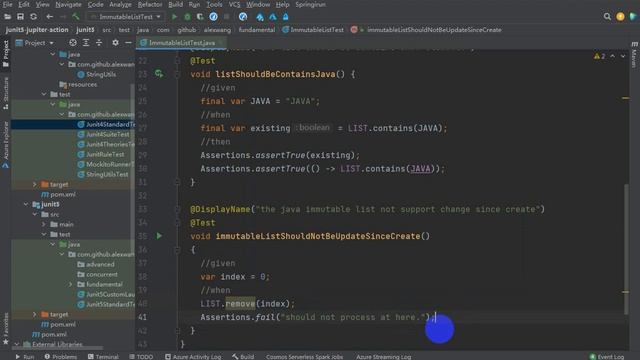Expand all in Project panel
This screenshot has height=360, width=640.
[86, 42]
